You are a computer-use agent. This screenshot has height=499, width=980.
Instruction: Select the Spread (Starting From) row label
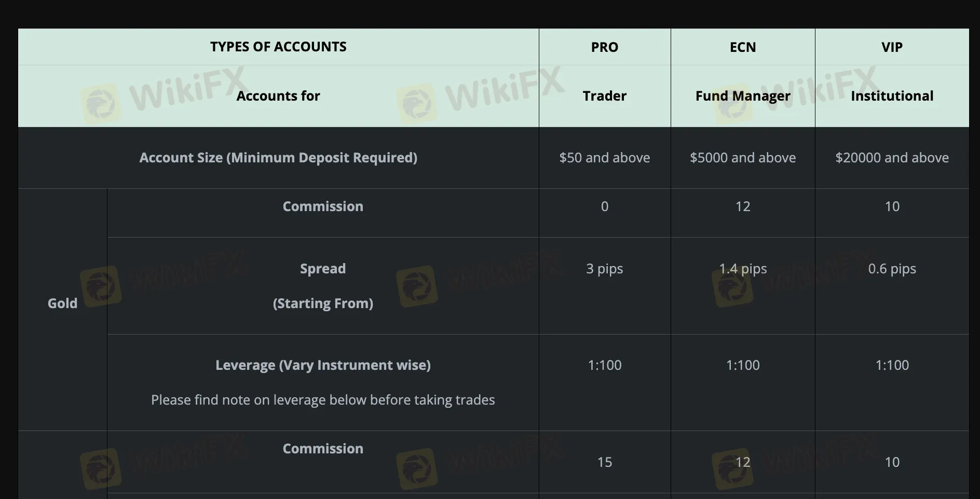pos(323,286)
